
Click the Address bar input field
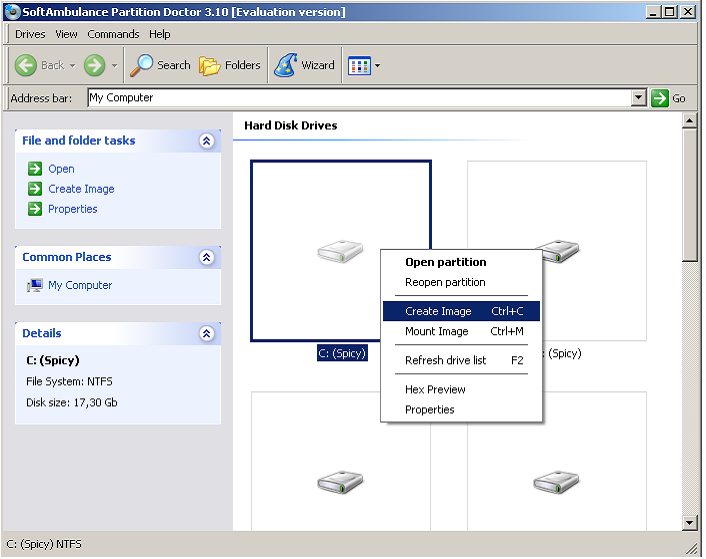click(359, 98)
